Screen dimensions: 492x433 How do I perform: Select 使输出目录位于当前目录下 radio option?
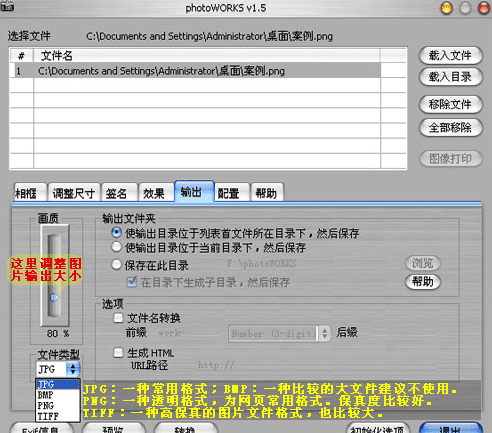pyautogui.click(x=116, y=247)
